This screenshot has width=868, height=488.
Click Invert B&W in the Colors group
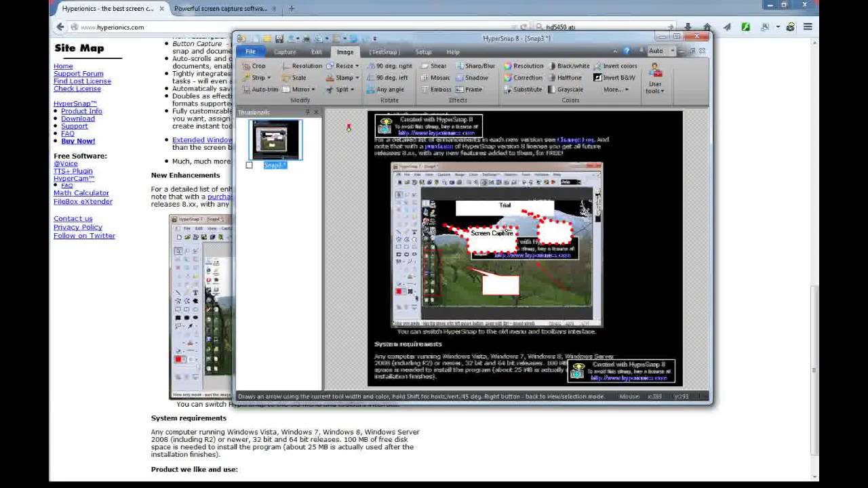click(614, 78)
